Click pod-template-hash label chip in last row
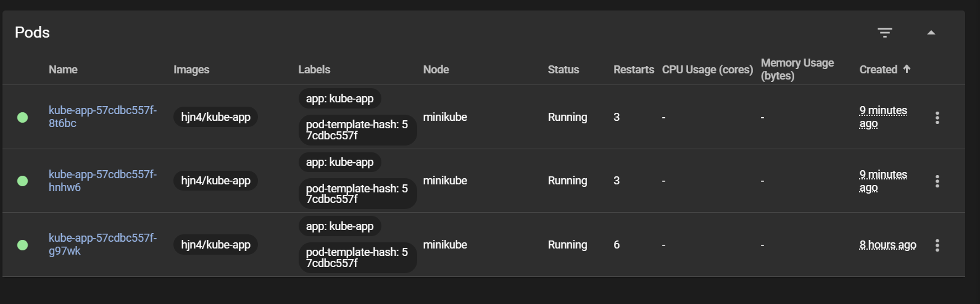980x304 pixels. (357, 258)
